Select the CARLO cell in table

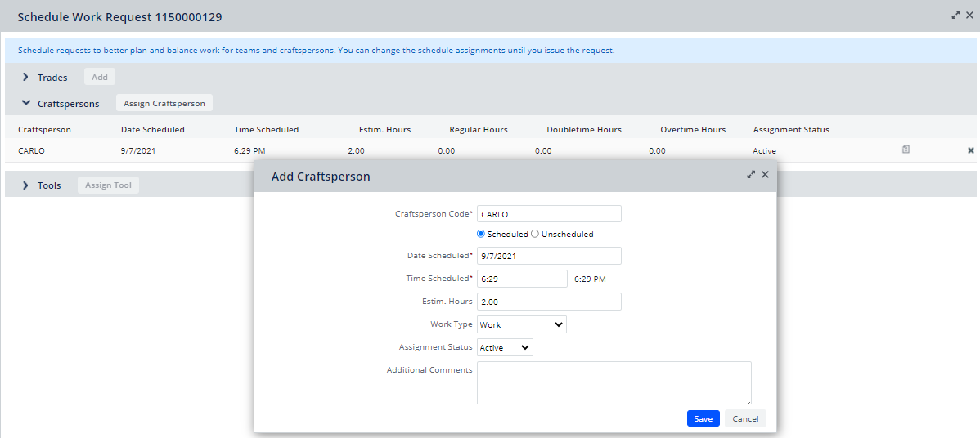[31, 151]
